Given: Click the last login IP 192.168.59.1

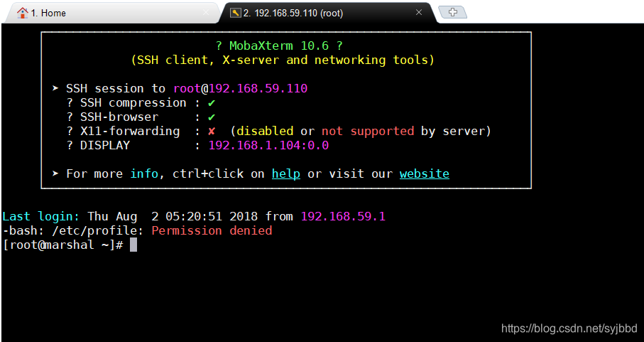Looking at the screenshot, I should click(343, 217).
